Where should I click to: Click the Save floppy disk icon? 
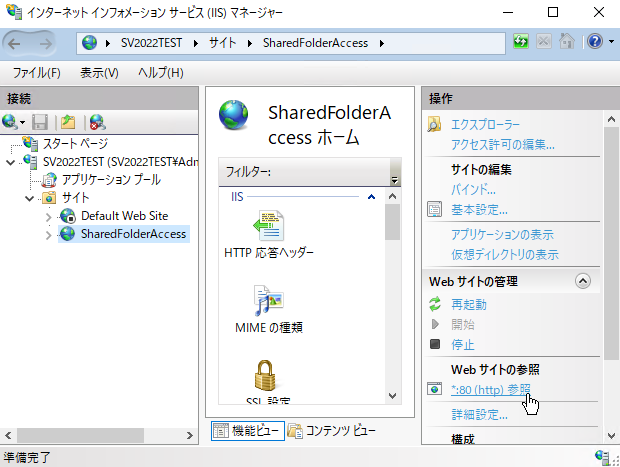point(40,122)
